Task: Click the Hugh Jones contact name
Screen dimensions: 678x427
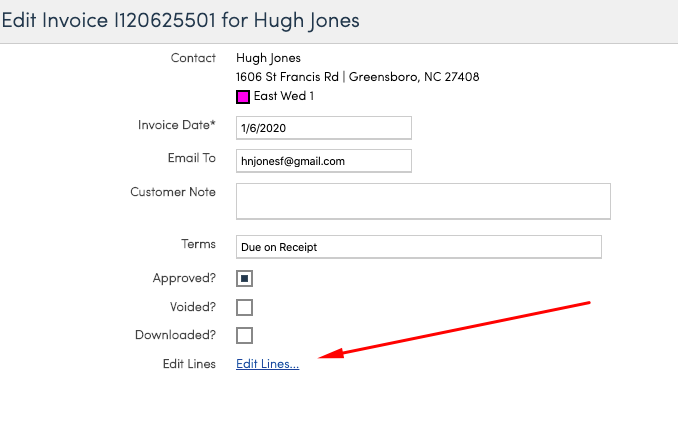Action: click(x=268, y=58)
